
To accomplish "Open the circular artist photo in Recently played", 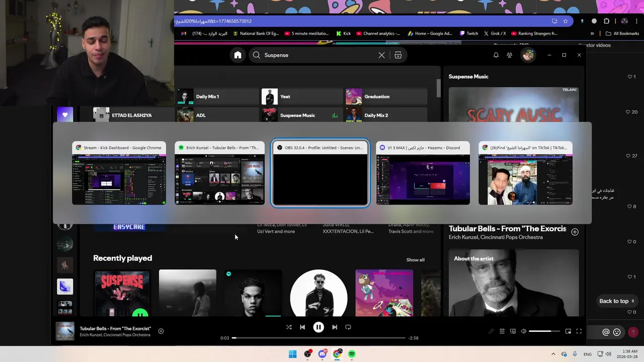I will click(318, 293).
